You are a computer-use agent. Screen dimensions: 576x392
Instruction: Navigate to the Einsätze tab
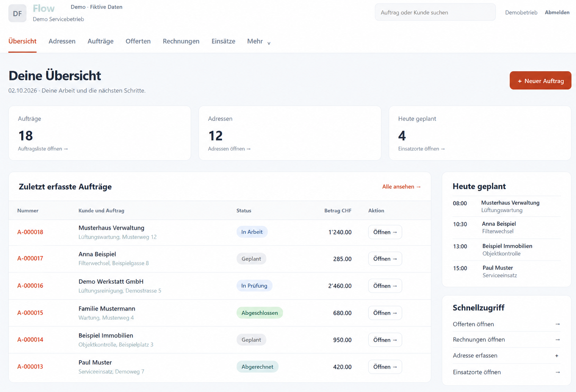[223, 41]
